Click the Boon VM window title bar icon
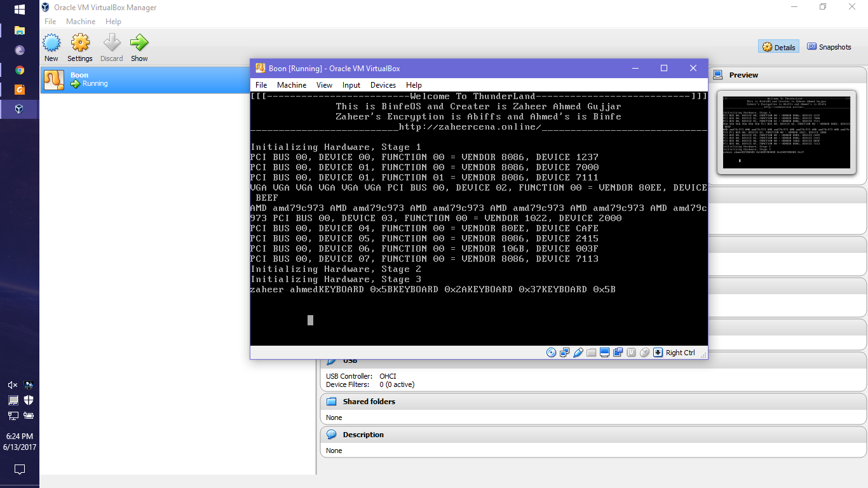This screenshot has width=868, height=488. (261, 69)
